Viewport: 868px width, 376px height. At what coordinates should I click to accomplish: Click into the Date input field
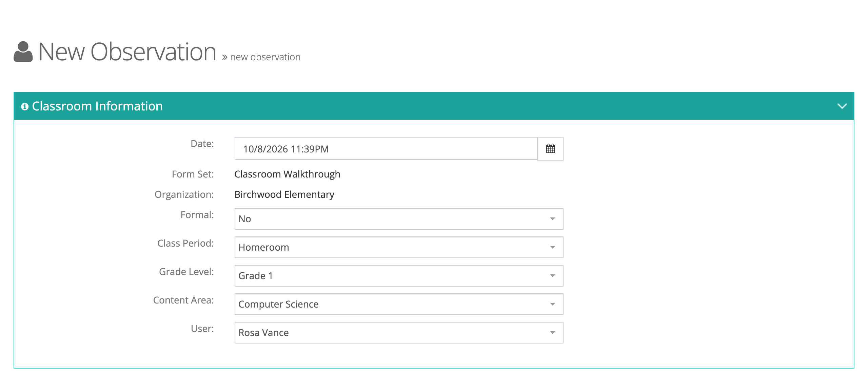point(386,149)
